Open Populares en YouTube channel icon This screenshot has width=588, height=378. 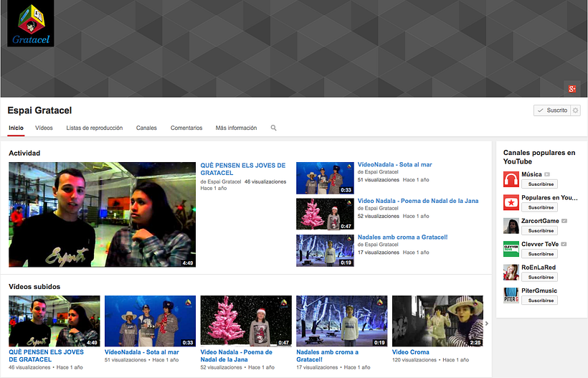(x=511, y=202)
